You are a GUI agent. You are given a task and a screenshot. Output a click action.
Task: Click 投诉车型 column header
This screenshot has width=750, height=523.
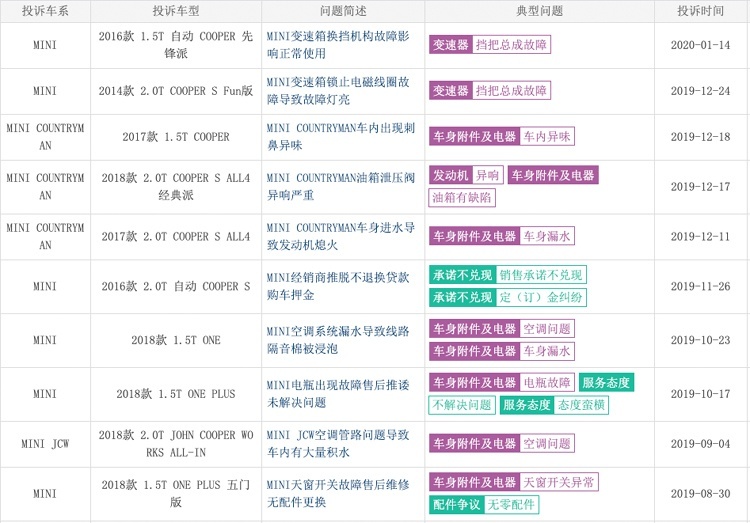(x=176, y=11)
